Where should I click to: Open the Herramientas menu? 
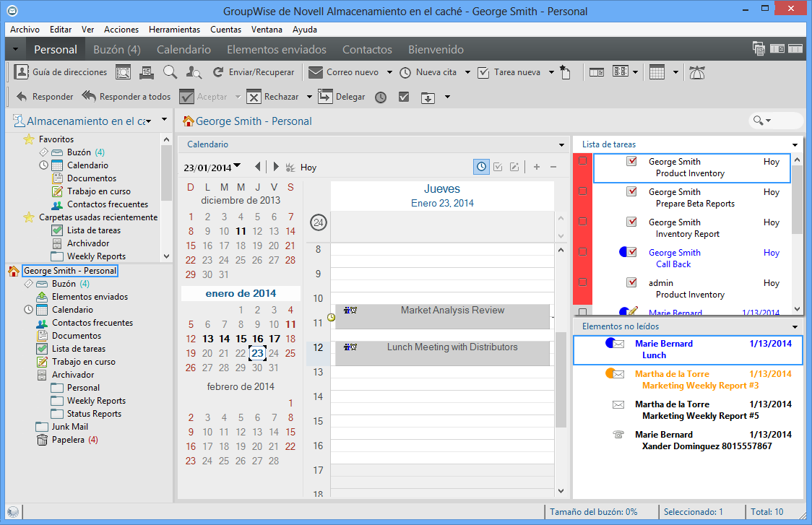tap(174, 30)
